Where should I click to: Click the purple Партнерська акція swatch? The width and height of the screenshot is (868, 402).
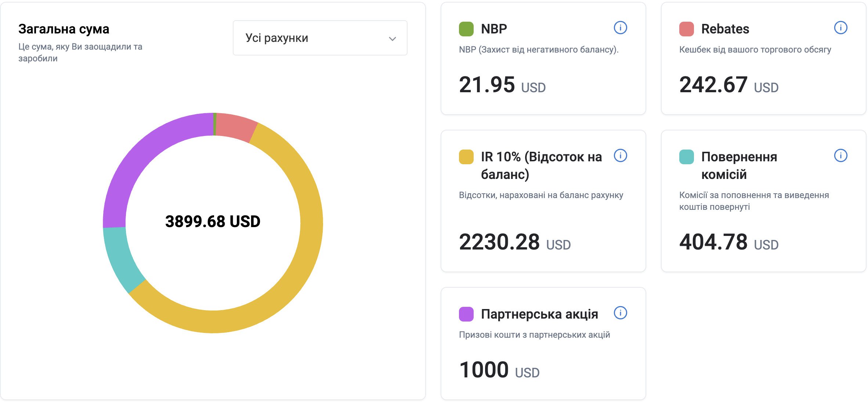[x=466, y=314]
